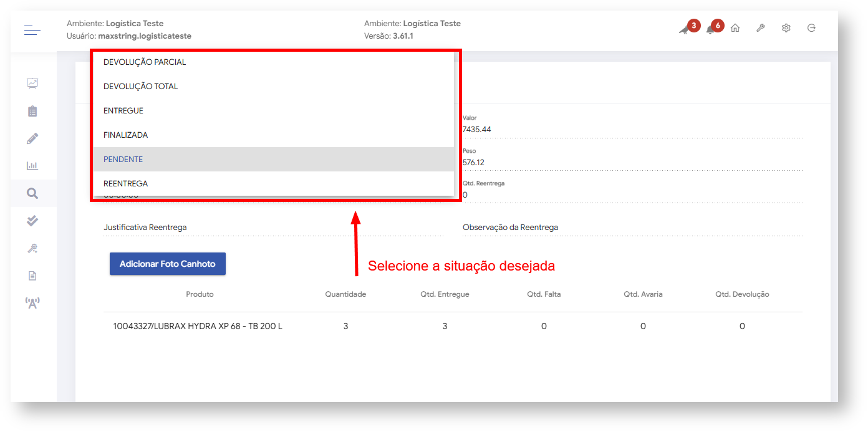Screen dimensions: 868x432
Task: Click the Qtd. Falta column header
Action: (544, 294)
